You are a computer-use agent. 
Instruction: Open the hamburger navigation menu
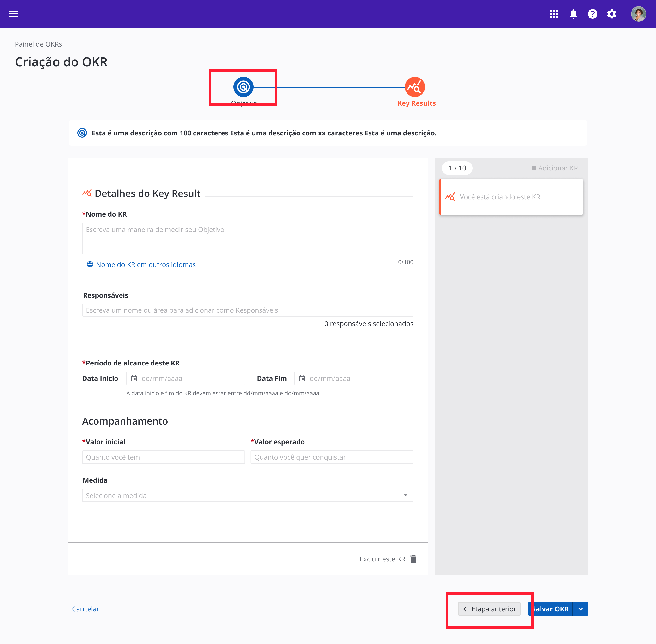coord(14,14)
